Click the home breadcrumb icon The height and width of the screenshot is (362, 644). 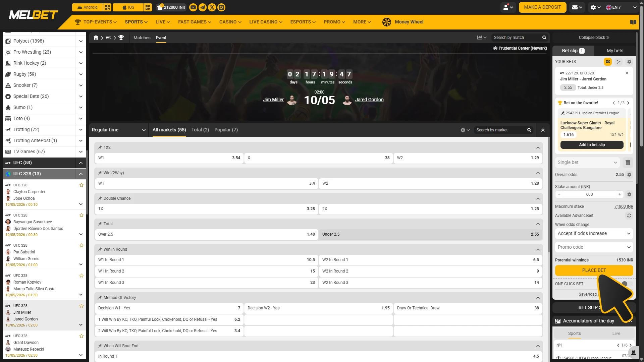click(96, 38)
